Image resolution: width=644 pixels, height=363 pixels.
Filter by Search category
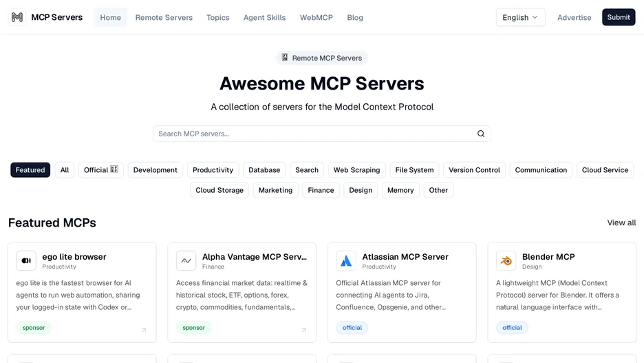(307, 169)
